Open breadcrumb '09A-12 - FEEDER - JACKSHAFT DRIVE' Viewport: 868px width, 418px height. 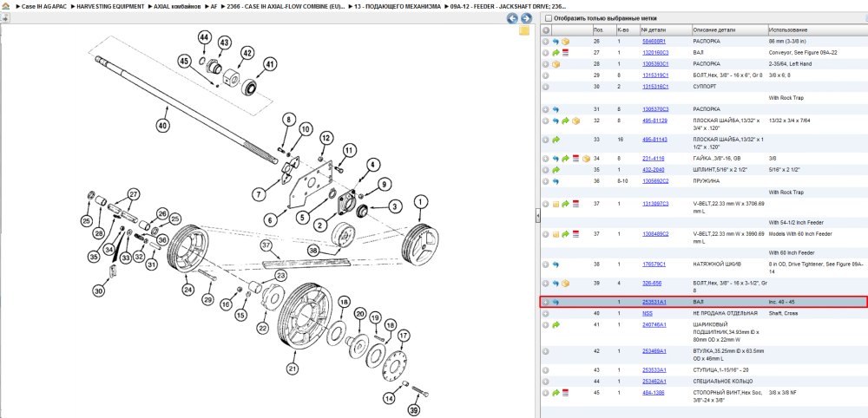coord(509,6)
